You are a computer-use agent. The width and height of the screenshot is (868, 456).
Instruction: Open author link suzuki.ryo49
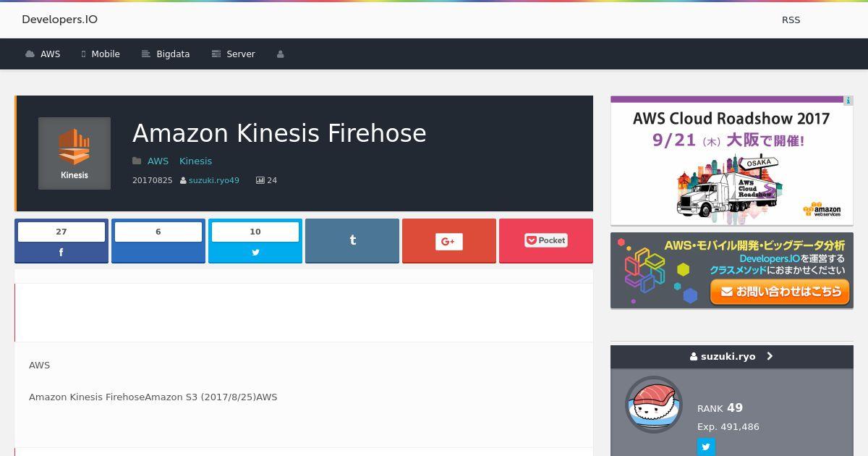213,180
